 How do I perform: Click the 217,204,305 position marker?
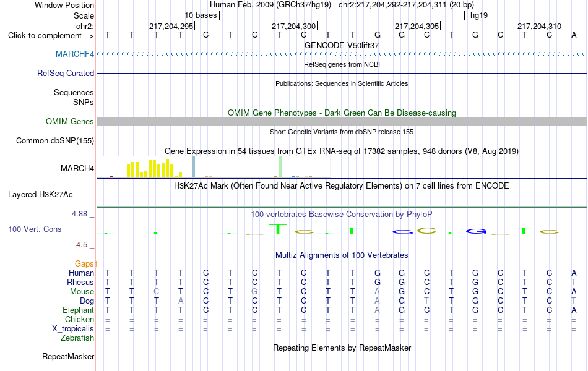(417, 26)
